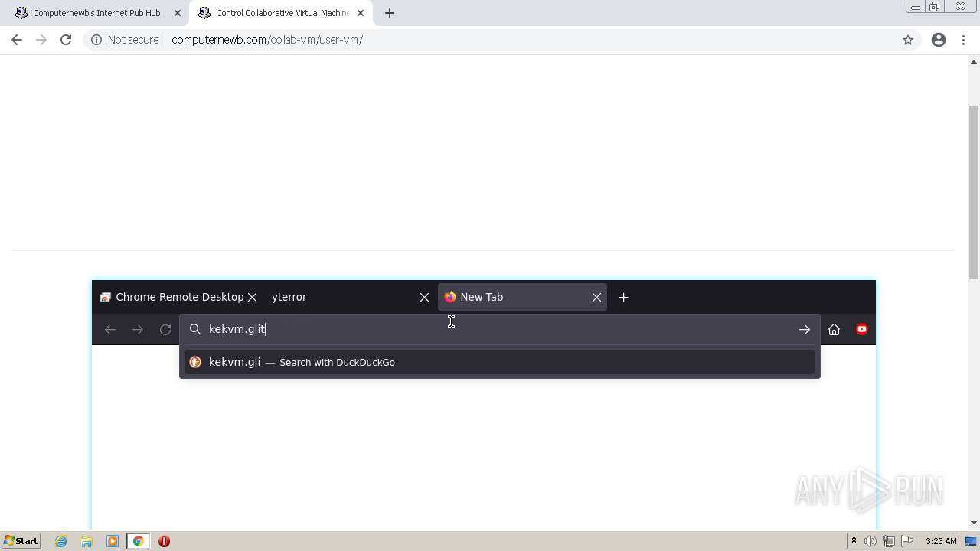Viewport: 980px width, 551px height.
Task: Close New Tab in VM Firefox
Action: coord(596,297)
